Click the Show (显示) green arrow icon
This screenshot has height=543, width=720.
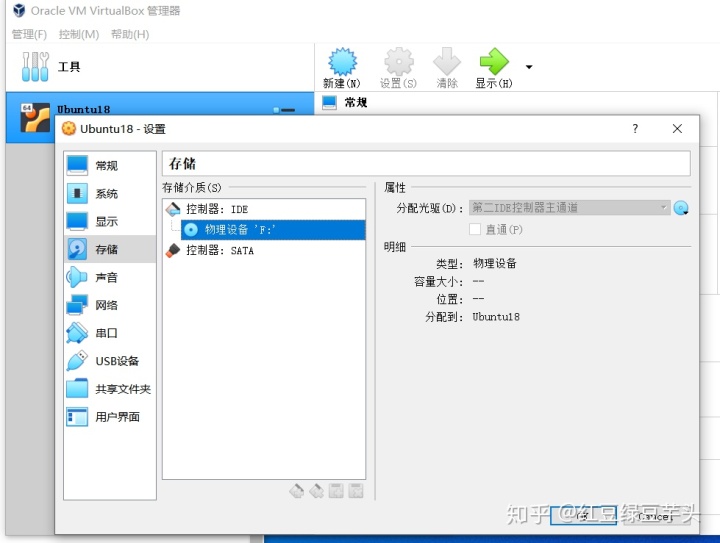494,62
